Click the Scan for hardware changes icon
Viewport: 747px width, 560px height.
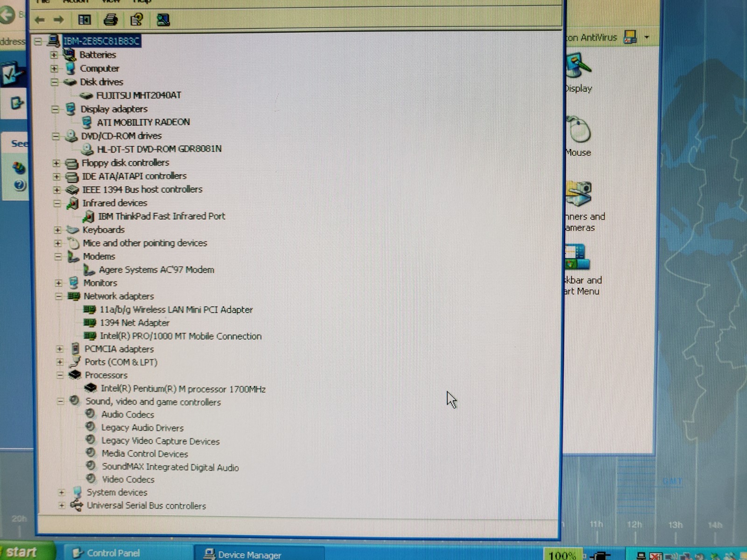(x=163, y=20)
